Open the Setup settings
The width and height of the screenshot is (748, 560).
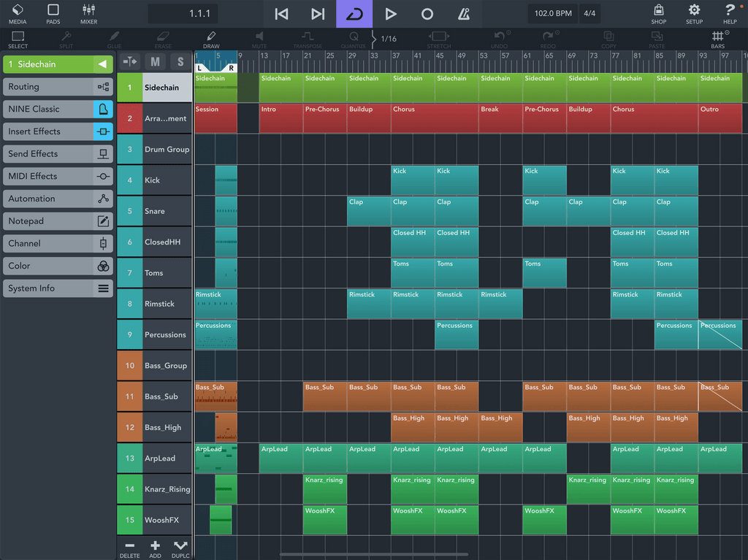(x=694, y=14)
